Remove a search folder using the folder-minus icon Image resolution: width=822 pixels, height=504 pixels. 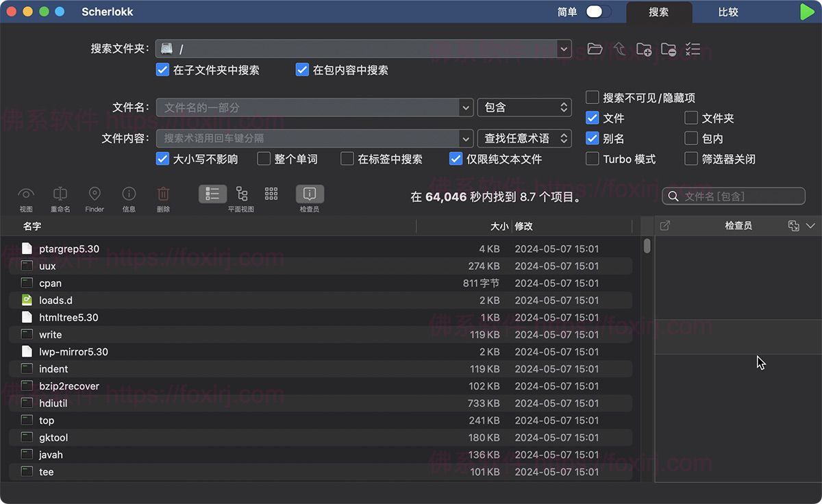(669, 49)
